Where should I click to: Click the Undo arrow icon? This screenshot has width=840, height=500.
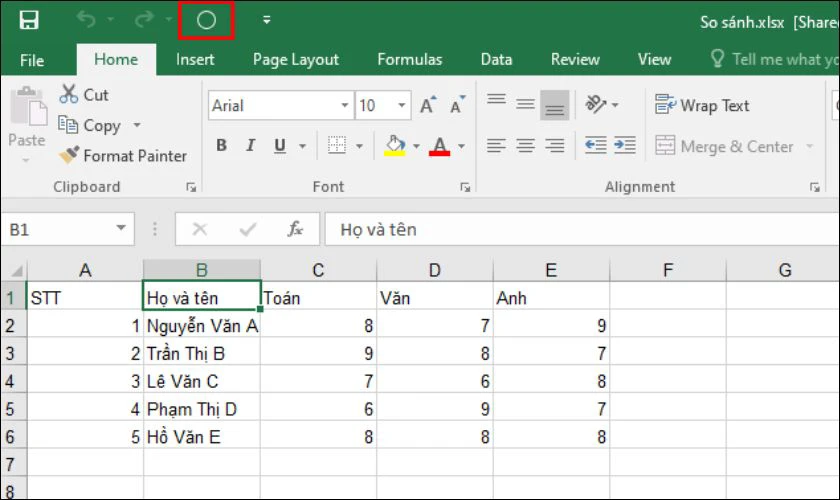click(86, 19)
